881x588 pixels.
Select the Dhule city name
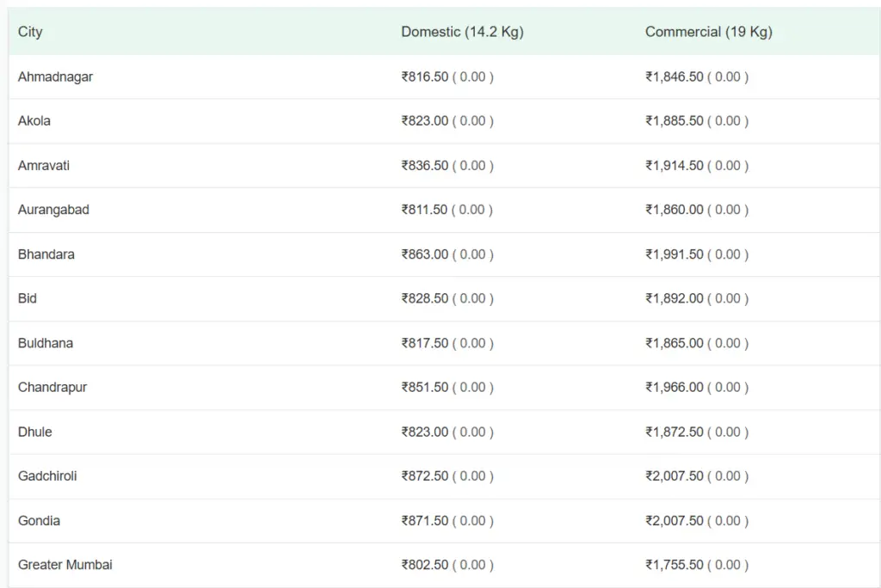pyautogui.click(x=34, y=432)
